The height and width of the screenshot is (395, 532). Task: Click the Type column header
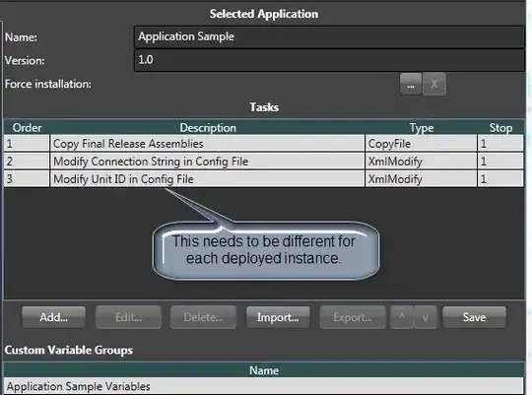(422, 128)
